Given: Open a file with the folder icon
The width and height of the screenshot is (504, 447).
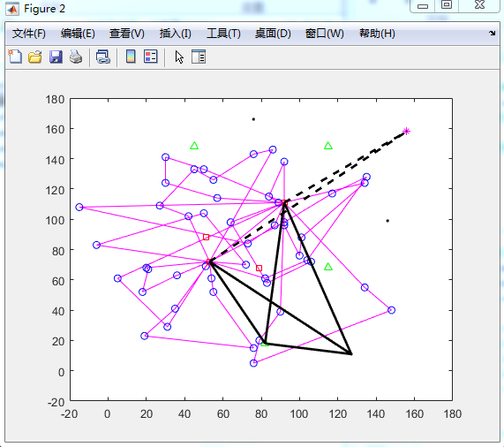Looking at the screenshot, I should point(35,57).
